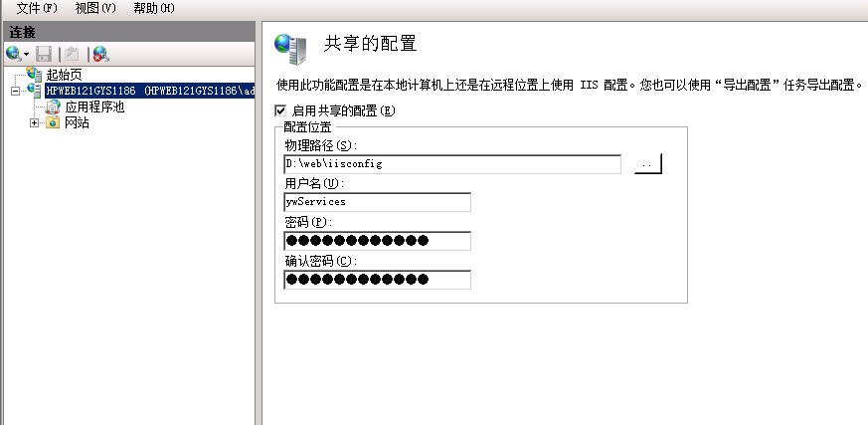The image size is (868, 425).
Task: Open the dropdown arrow next to connect globe icon
Action: tap(26, 55)
